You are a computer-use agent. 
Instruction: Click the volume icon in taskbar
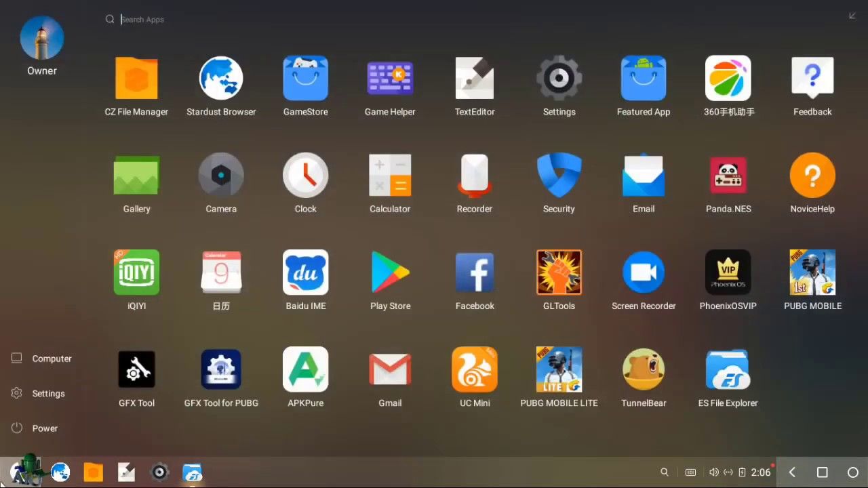[713, 472]
